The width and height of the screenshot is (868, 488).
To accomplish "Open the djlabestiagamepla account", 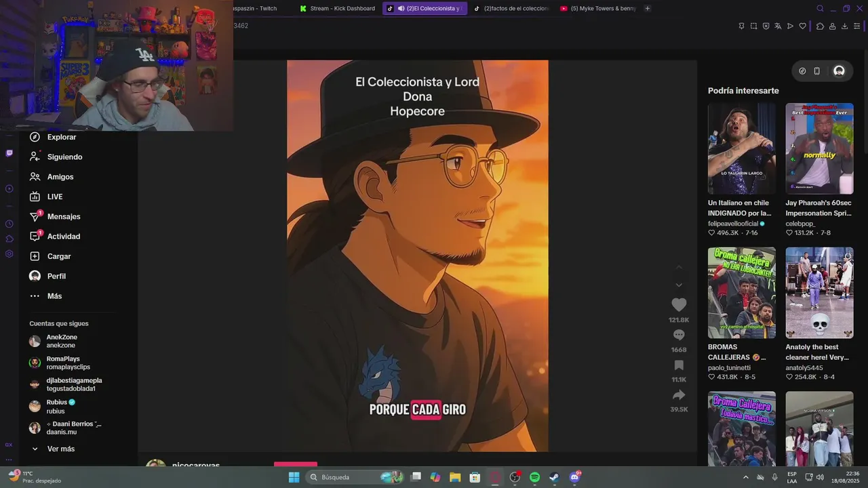I will tap(66, 384).
